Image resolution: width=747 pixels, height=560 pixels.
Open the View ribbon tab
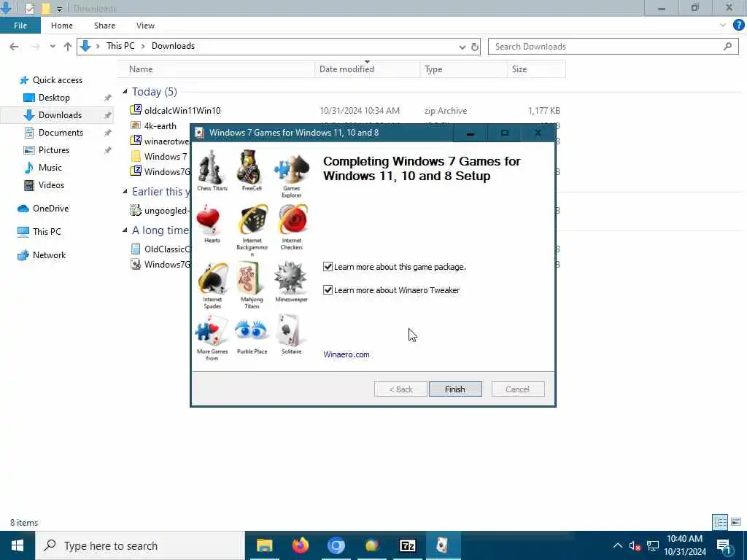(x=145, y=26)
